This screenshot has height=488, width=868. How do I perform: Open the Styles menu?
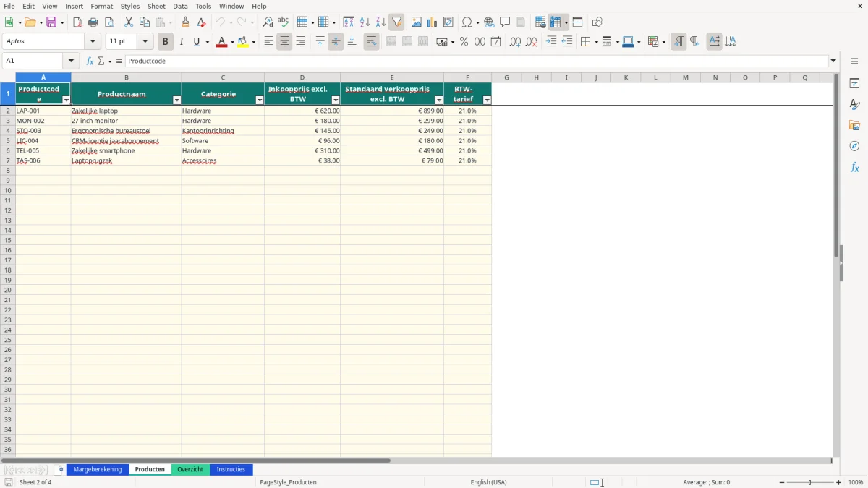click(130, 6)
